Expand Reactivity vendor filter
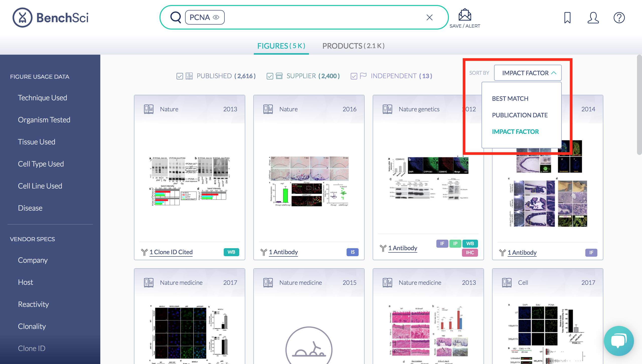642x364 pixels. [33, 304]
